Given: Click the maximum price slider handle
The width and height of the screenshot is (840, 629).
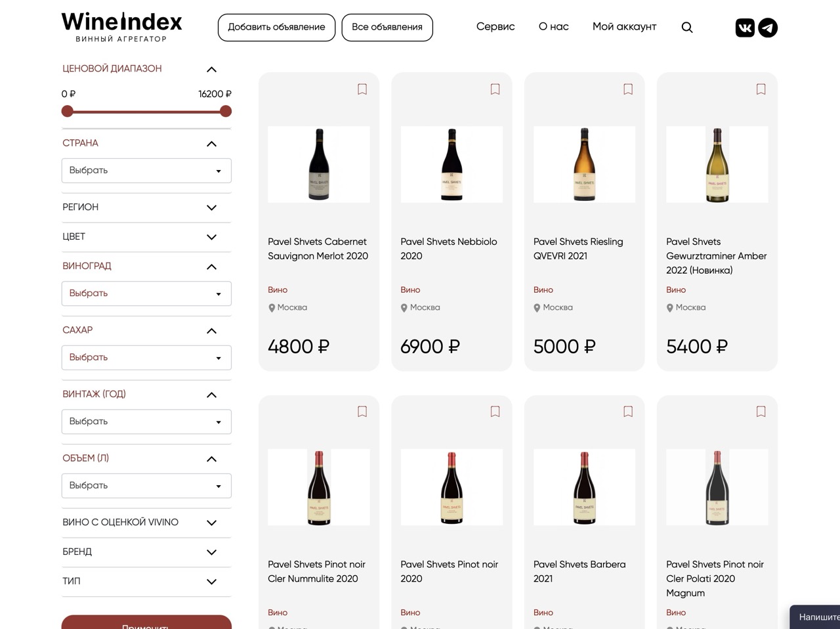Looking at the screenshot, I should pos(226,112).
